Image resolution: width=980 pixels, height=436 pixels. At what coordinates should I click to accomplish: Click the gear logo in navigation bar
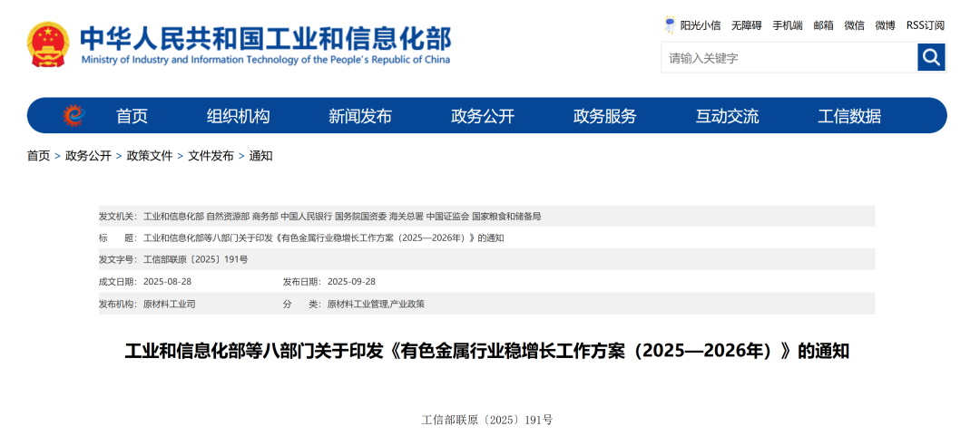tap(73, 115)
